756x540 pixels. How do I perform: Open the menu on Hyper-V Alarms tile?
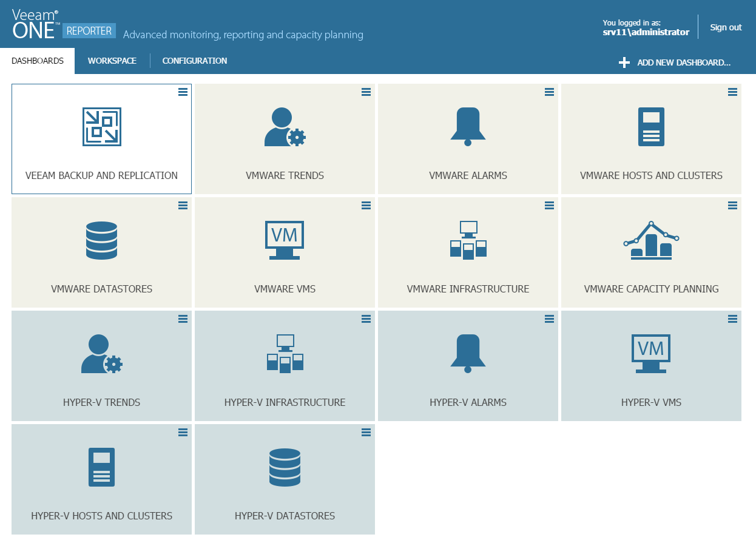tap(549, 319)
